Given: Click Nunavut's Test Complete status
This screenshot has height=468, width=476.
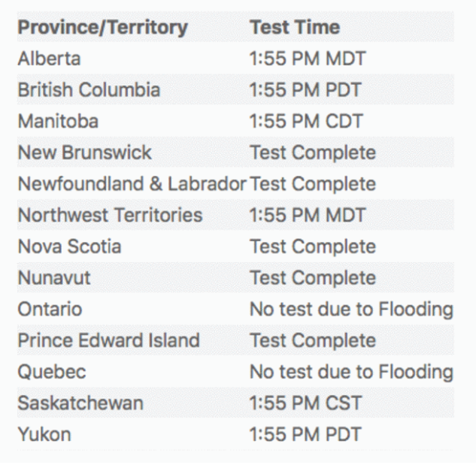Looking at the screenshot, I should pyautogui.click(x=313, y=278).
